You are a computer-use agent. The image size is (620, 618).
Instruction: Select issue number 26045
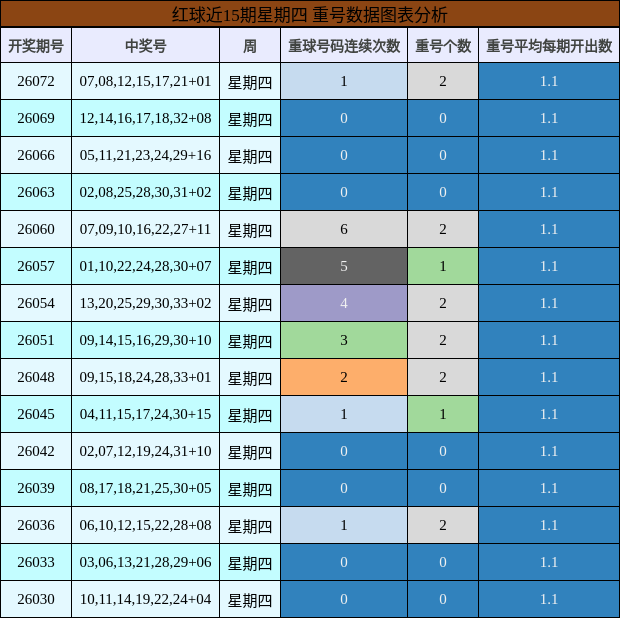point(36,414)
